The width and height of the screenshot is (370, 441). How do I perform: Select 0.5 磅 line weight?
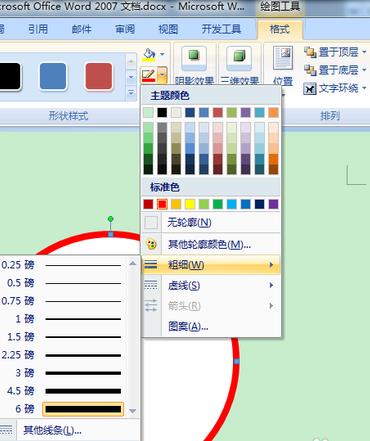click(62, 283)
